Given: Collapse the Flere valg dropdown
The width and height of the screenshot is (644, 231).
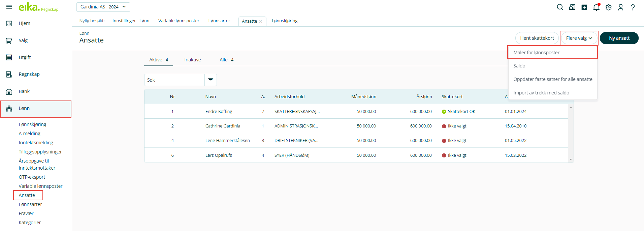Looking at the screenshot, I should 579,38.
